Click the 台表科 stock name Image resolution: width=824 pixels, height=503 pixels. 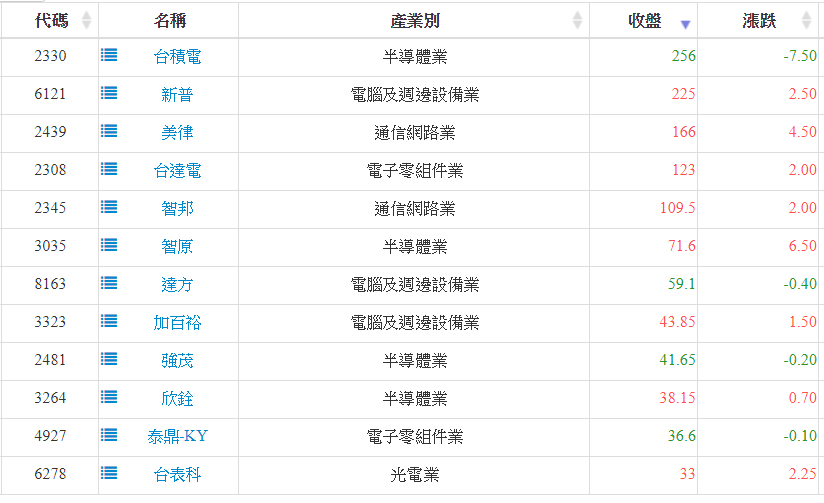pyautogui.click(x=177, y=475)
